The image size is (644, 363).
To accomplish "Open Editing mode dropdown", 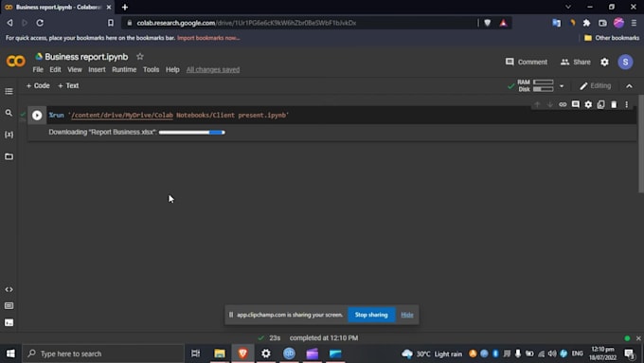I will [596, 86].
